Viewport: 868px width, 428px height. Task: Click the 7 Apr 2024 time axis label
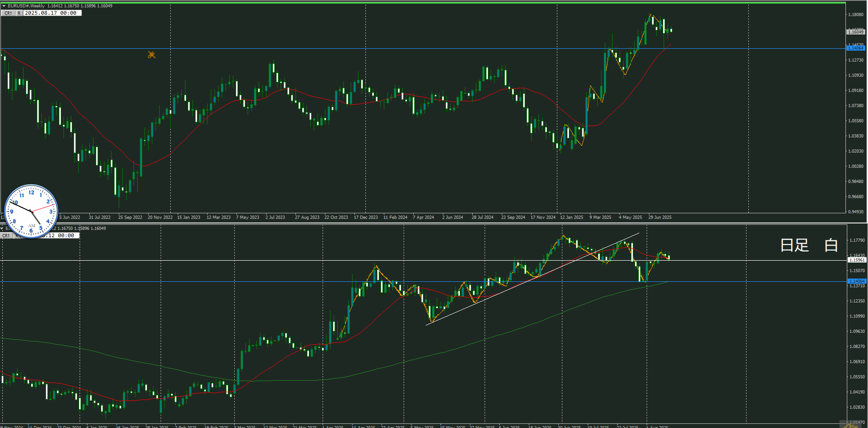(x=423, y=217)
